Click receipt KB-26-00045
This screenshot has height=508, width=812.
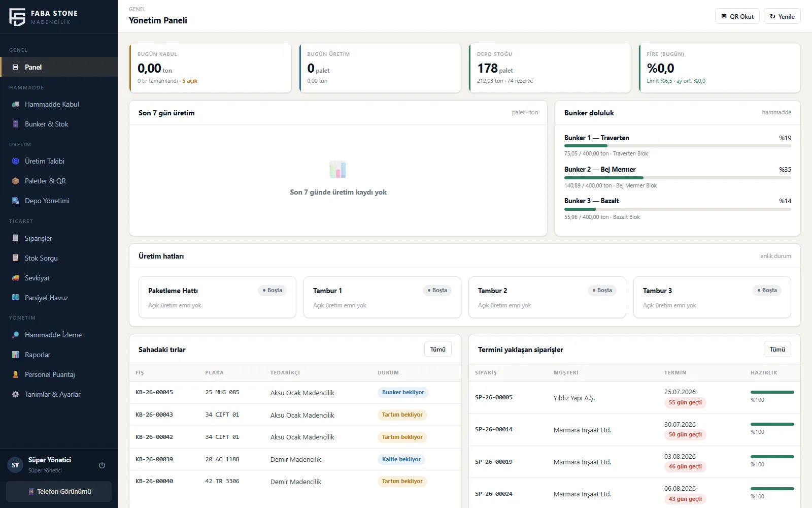[154, 392]
